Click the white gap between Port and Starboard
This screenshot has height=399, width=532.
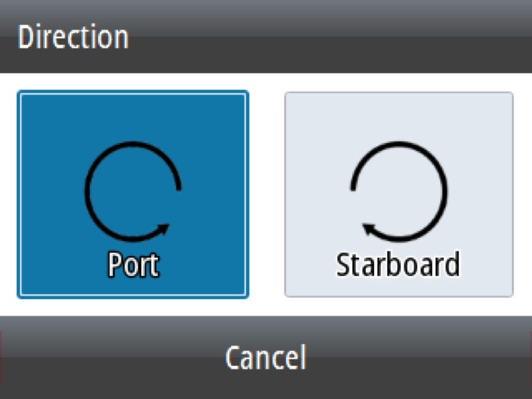(x=267, y=194)
